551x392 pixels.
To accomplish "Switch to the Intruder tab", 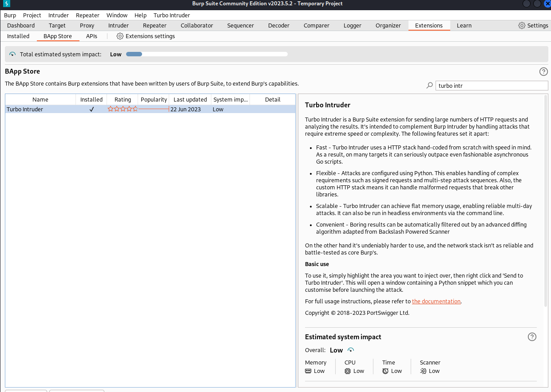I will pyautogui.click(x=119, y=25).
